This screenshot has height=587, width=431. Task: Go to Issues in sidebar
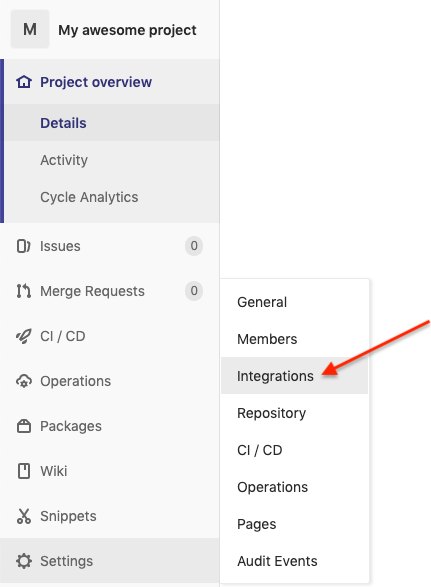coord(60,246)
